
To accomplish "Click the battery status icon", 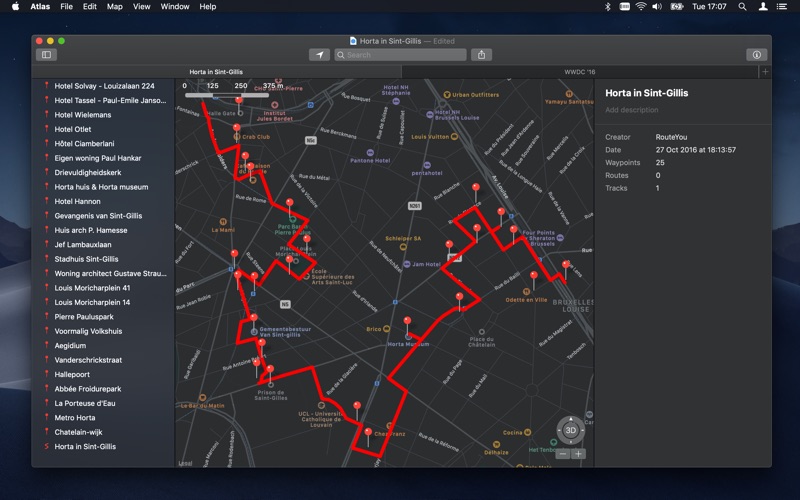I will coord(677,7).
